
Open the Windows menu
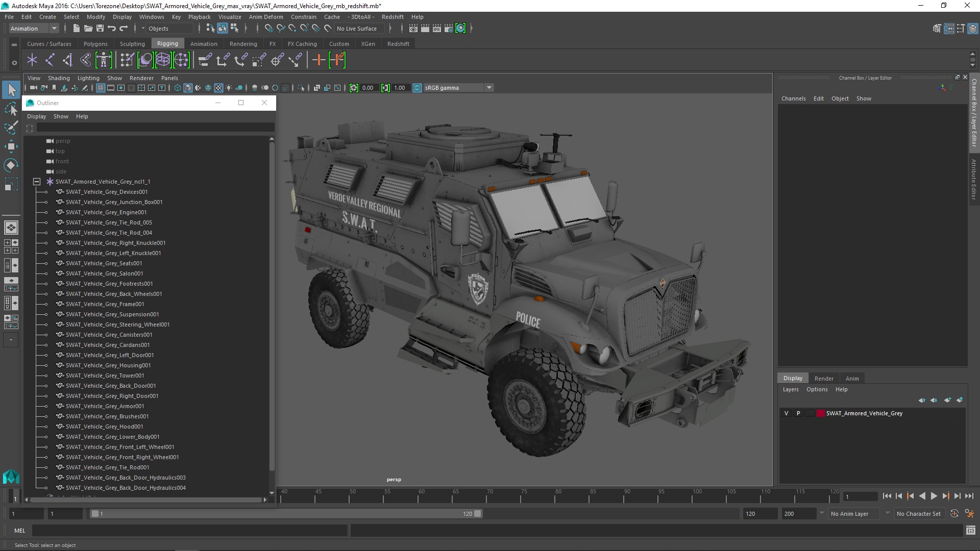point(152,17)
